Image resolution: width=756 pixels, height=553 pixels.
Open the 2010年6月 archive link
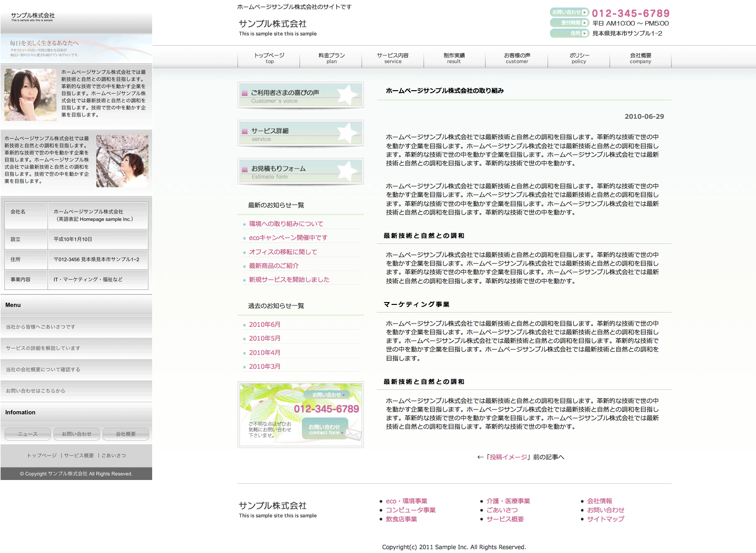coord(264,324)
